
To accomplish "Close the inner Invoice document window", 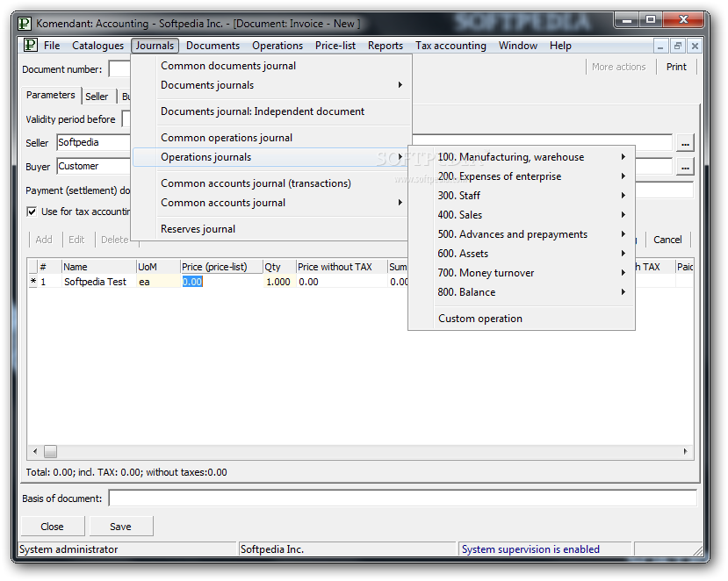I will pyautogui.click(x=695, y=46).
